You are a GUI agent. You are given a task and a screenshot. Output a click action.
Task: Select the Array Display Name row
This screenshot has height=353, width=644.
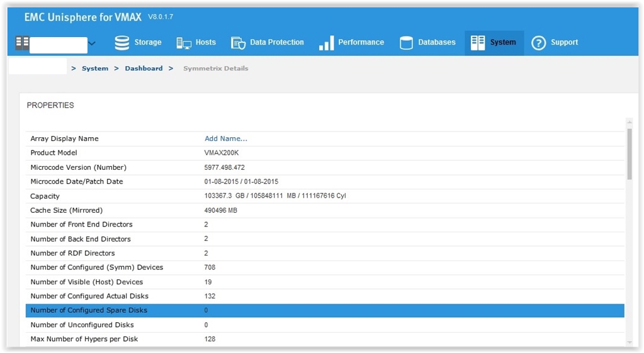pos(325,138)
